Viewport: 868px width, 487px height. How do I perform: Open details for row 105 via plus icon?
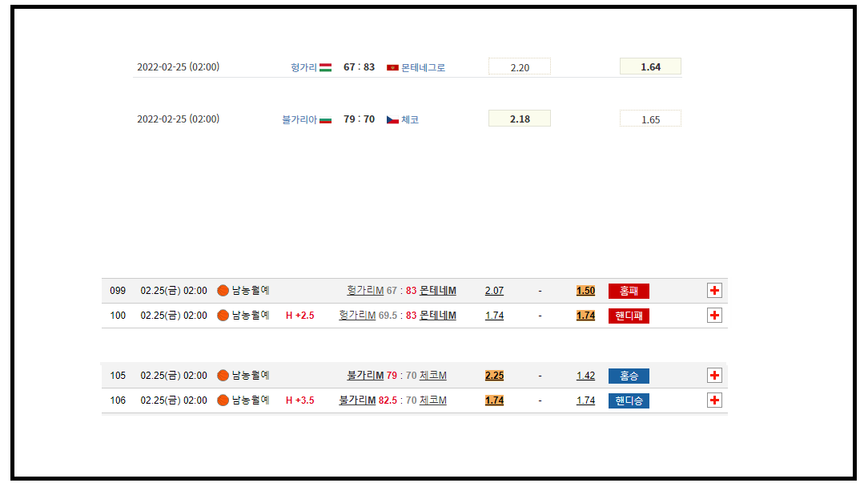pyautogui.click(x=714, y=376)
